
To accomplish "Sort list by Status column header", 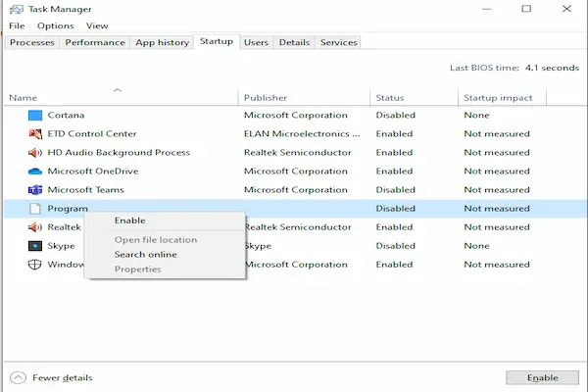I will coord(390,98).
